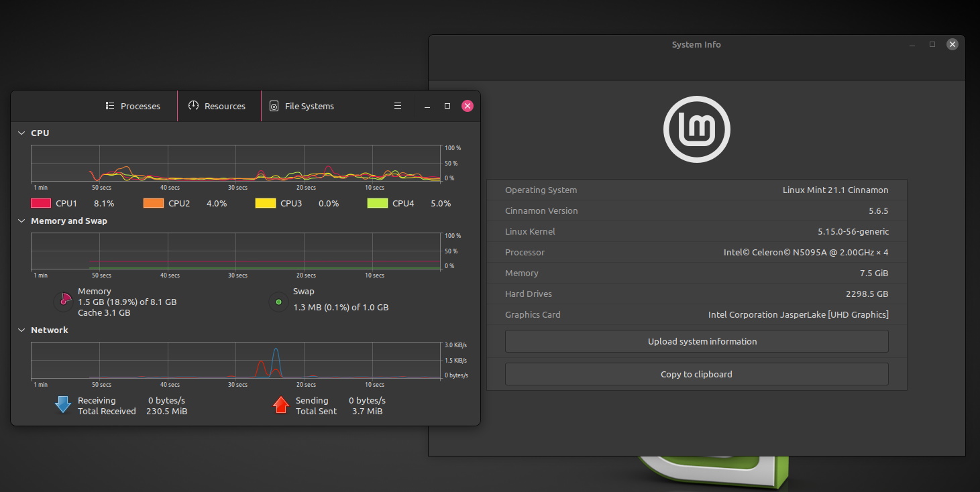980x492 pixels.
Task: Select the JasperLake UHD Graphics text
Action: pyautogui.click(x=798, y=314)
